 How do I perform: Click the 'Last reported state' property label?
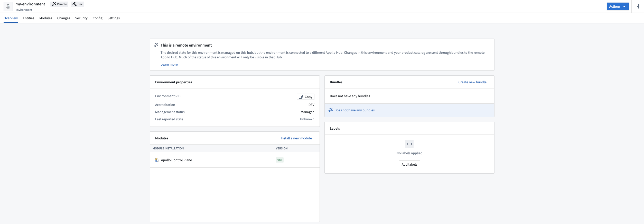point(169,119)
